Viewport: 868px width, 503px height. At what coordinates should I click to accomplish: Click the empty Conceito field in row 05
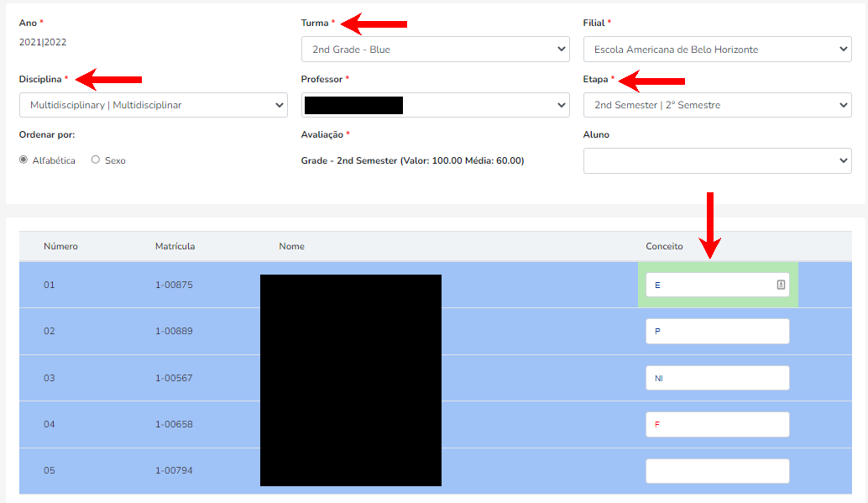tap(718, 471)
